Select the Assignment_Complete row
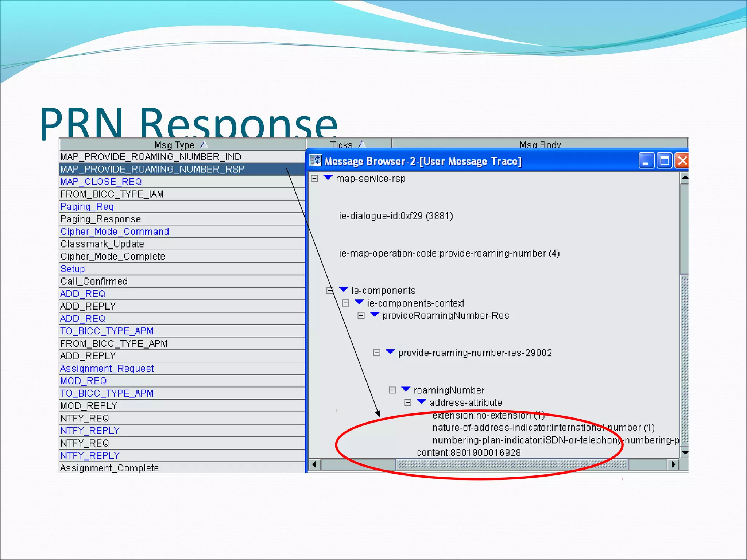This screenshot has width=747, height=560. click(182, 468)
